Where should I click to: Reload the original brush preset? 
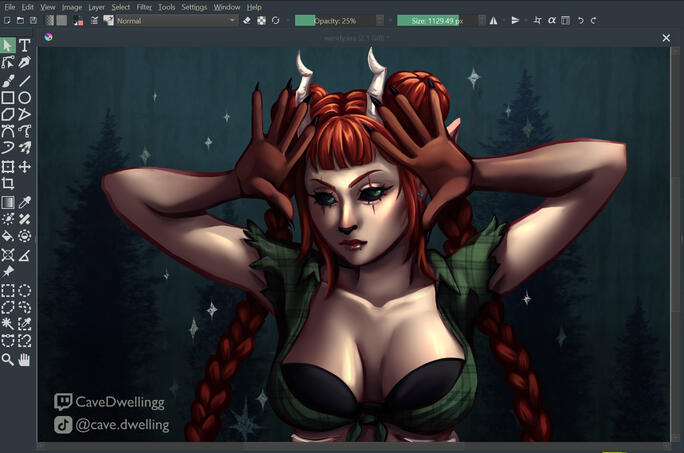275,20
